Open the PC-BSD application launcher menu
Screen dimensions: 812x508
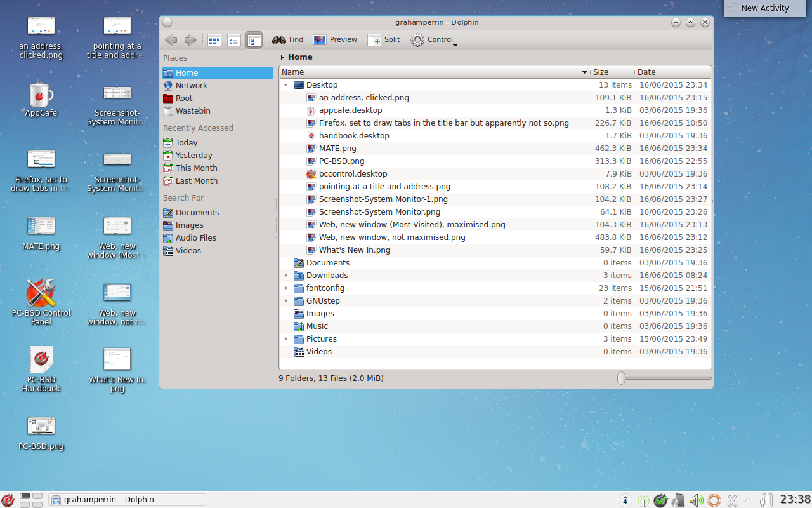point(8,500)
